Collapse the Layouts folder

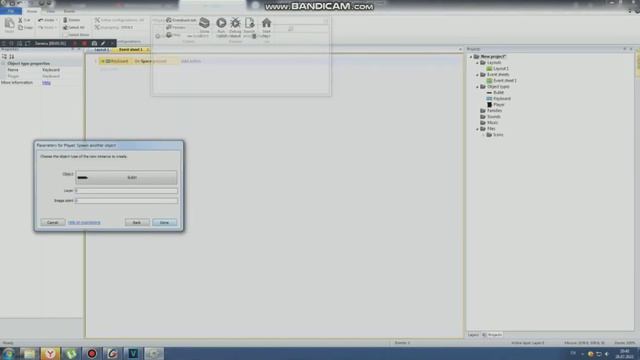(477, 63)
